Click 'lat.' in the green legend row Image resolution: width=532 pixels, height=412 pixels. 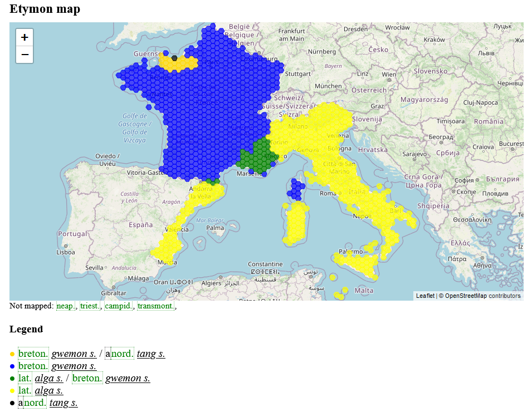coord(25,378)
